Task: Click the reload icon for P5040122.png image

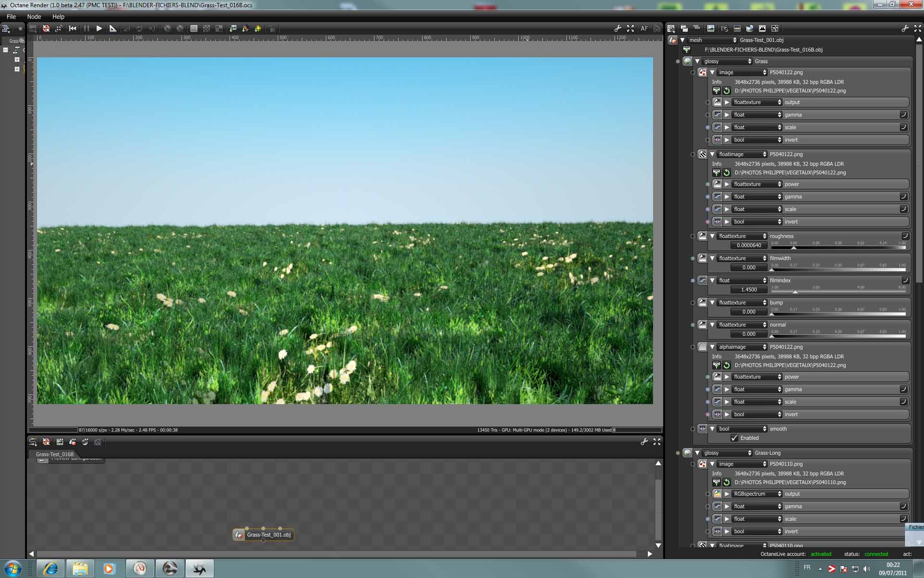Action: click(x=727, y=91)
